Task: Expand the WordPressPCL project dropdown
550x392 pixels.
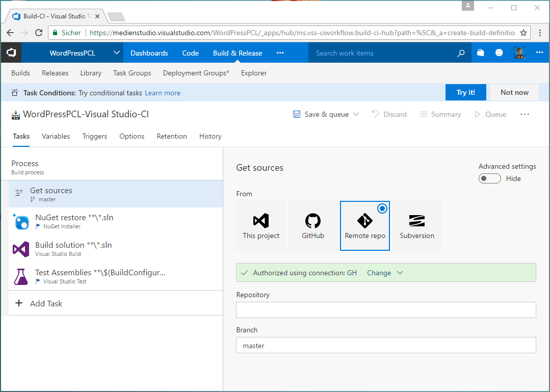Action: point(117,53)
